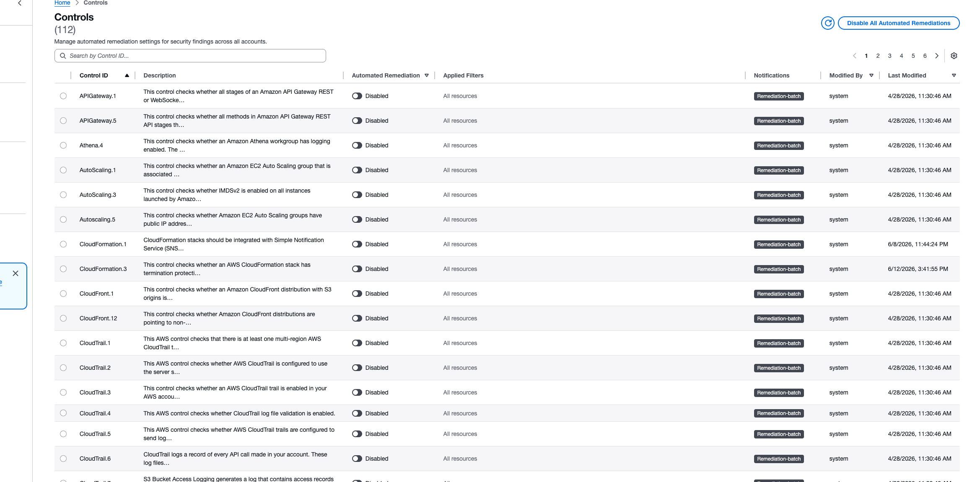Go to previous page of controls
The image size is (980, 482).
point(854,56)
